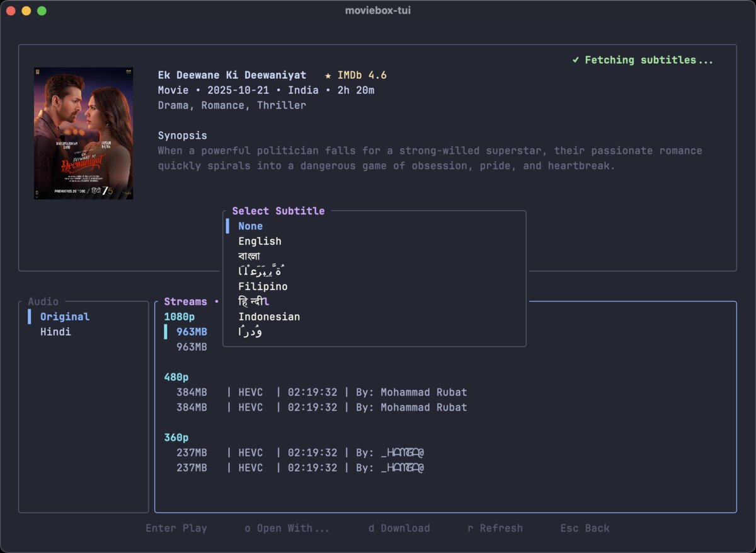The width and height of the screenshot is (756, 553).
Task: Choose English subtitle
Action: [260, 242]
